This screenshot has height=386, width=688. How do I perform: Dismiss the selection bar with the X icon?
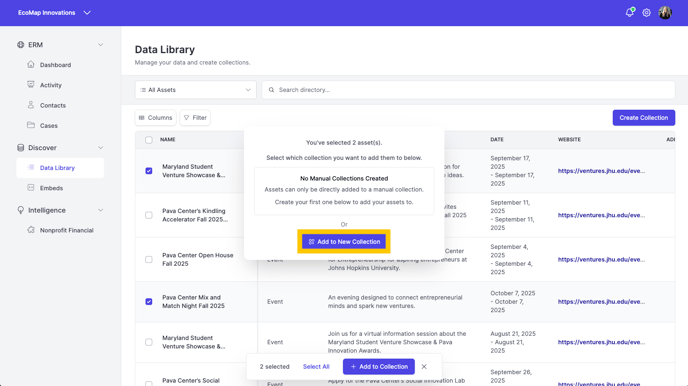[x=424, y=367]
